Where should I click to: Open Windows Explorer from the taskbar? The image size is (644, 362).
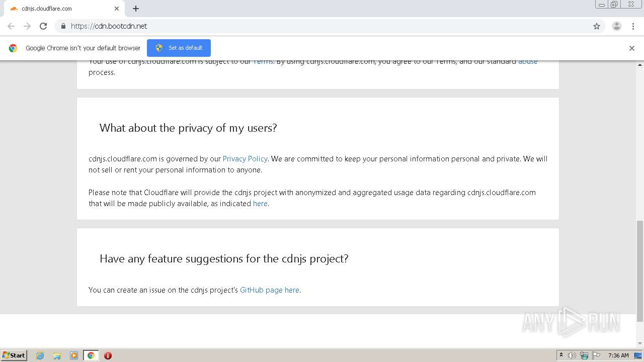(57, 355)
